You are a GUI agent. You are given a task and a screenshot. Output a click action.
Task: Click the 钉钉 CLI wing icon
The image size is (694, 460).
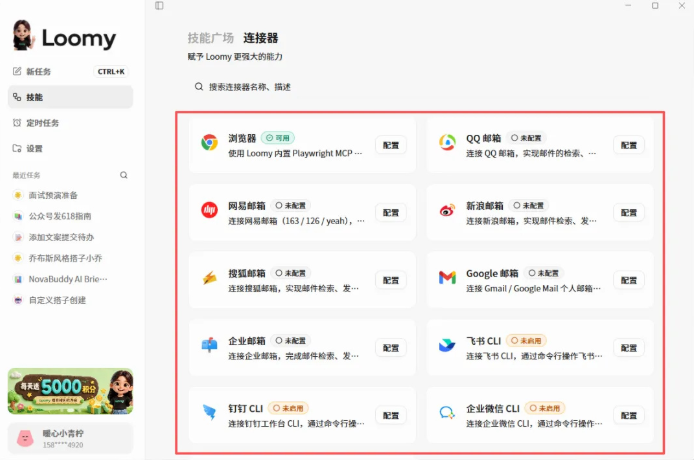209,412
